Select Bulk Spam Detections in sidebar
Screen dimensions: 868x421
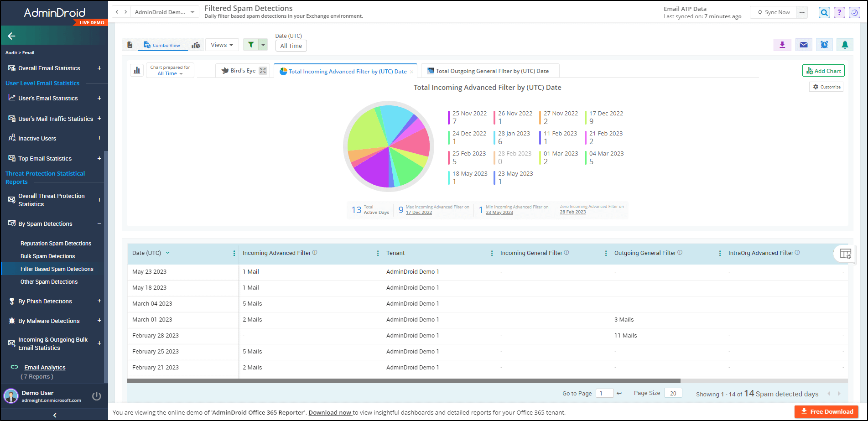47,256
